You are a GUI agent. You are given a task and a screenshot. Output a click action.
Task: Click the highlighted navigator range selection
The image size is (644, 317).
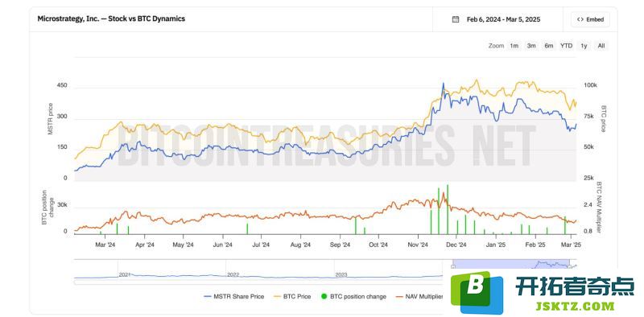coord(511,264)
